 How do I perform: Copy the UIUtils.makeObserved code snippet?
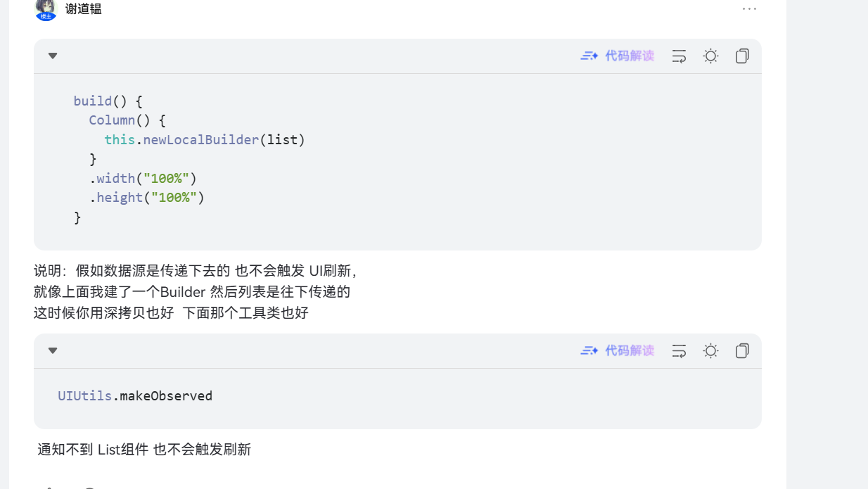click(742, 350)
